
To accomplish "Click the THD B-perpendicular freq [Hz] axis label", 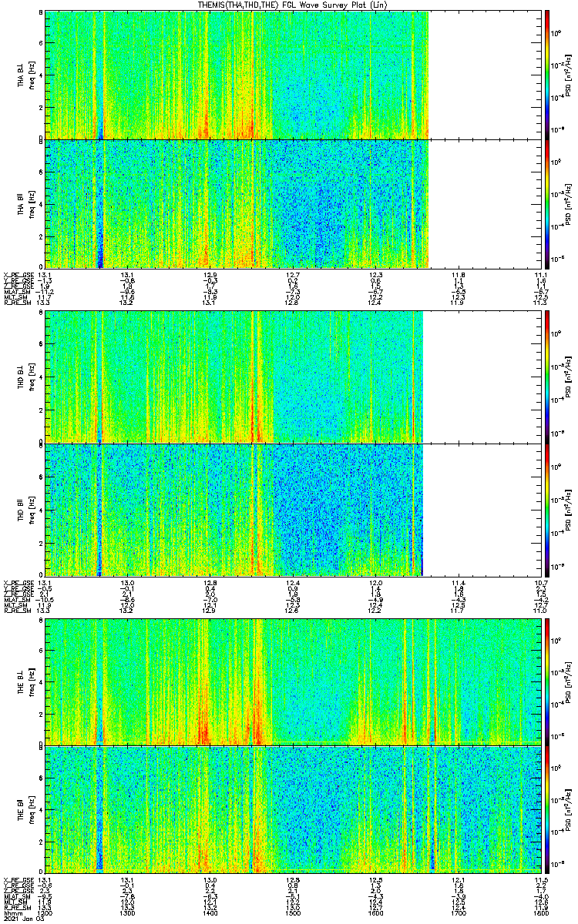I will [x=31, y=377].
